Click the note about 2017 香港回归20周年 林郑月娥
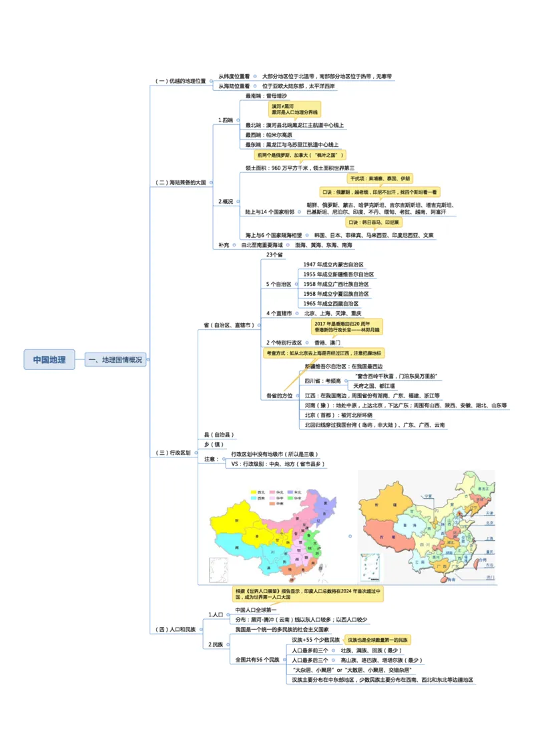Image resolution: width=534 pixels, height=756 pixels. [346, 327]
